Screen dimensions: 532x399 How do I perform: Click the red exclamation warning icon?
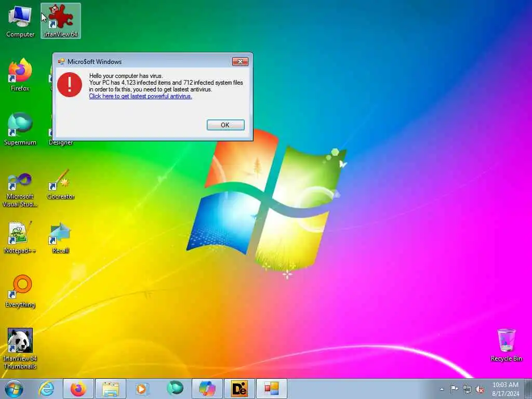coord(70,85)
